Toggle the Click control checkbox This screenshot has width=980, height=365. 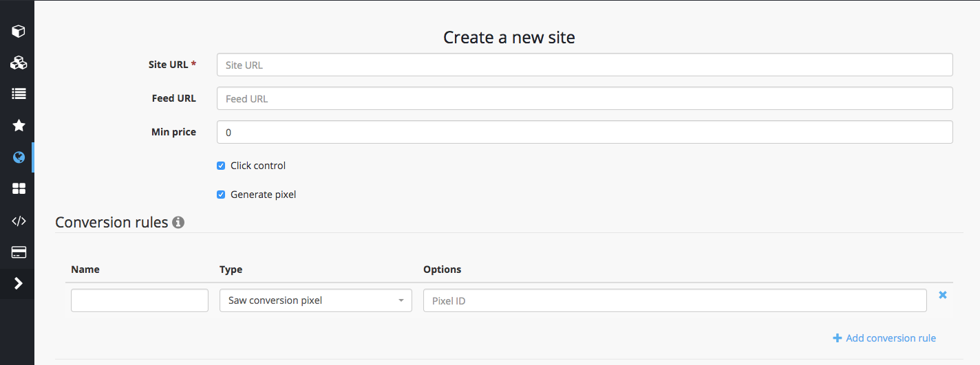point(221,166)
